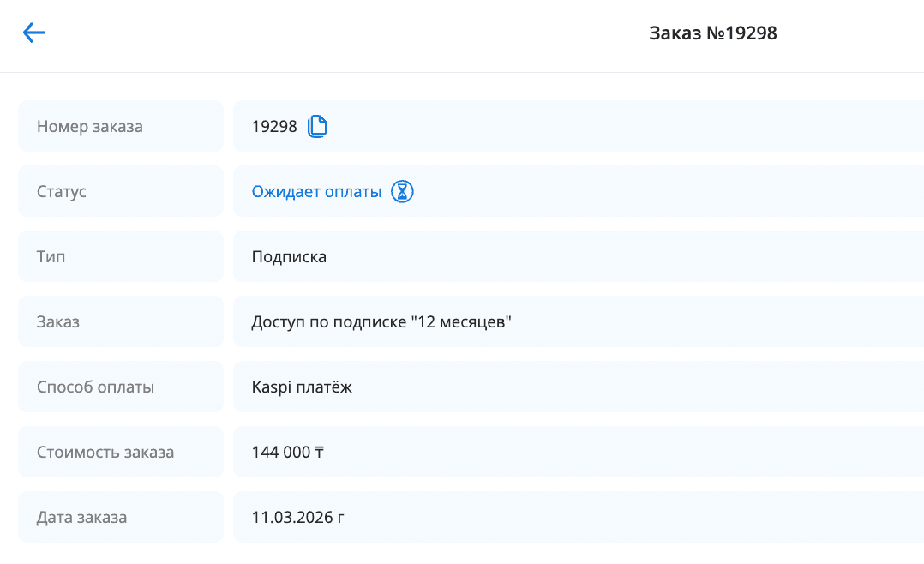Select the order cost 144 000 amount
The image size is (924, 564).
coord(280,453)
